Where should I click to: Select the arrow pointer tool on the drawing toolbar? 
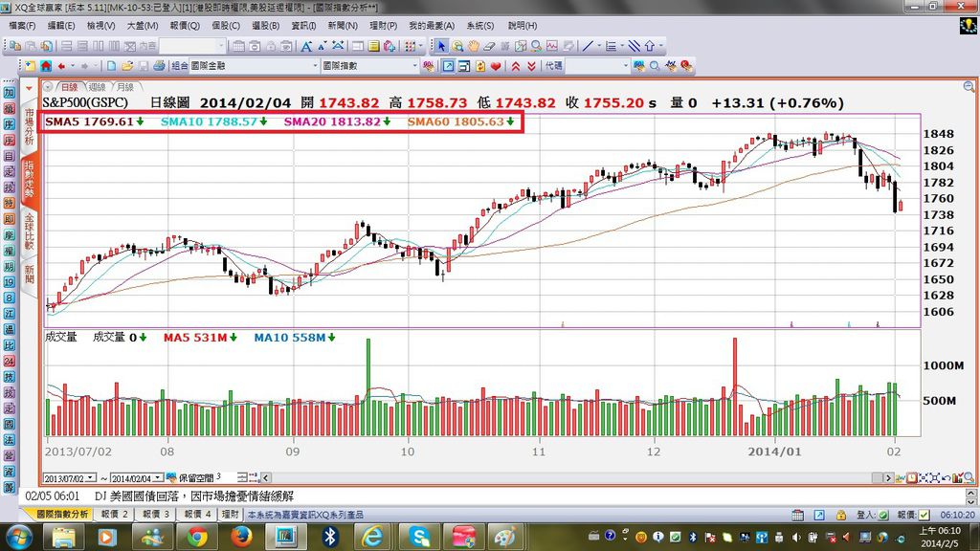440,47
